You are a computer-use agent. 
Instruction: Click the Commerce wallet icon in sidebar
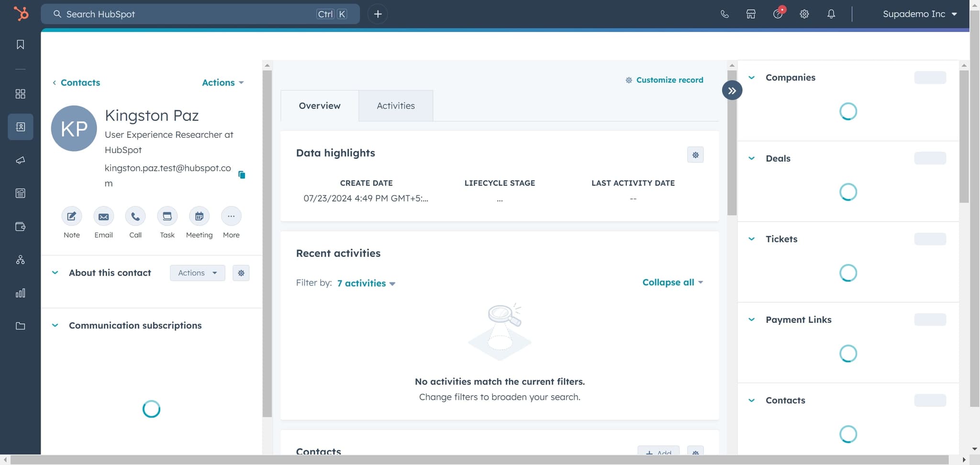20,227
